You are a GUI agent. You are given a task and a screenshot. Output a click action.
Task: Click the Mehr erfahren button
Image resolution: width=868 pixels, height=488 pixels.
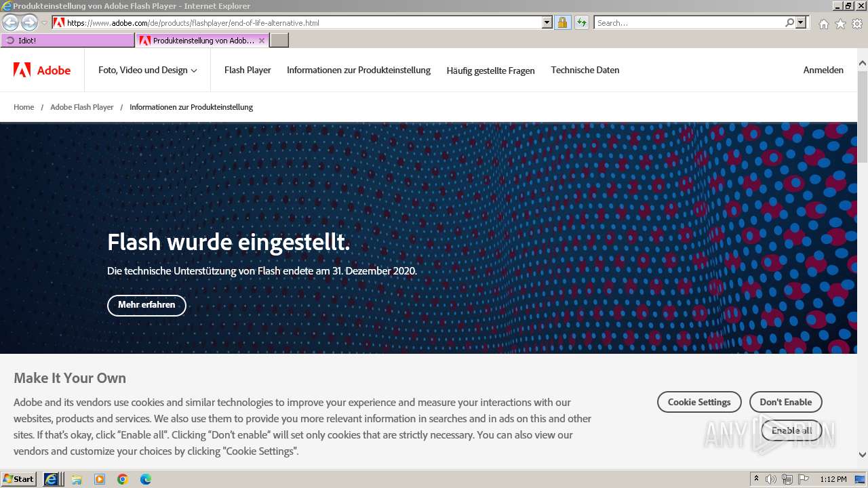click(146, 305)
